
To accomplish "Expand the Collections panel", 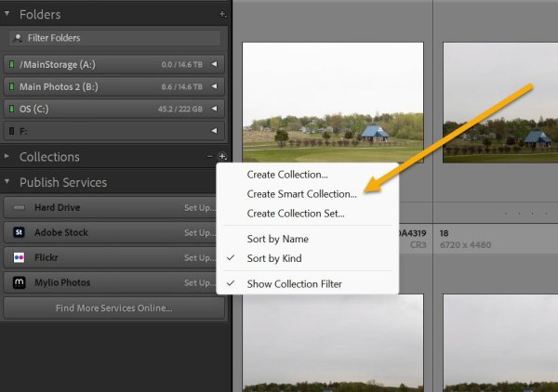I will [7, 157].
